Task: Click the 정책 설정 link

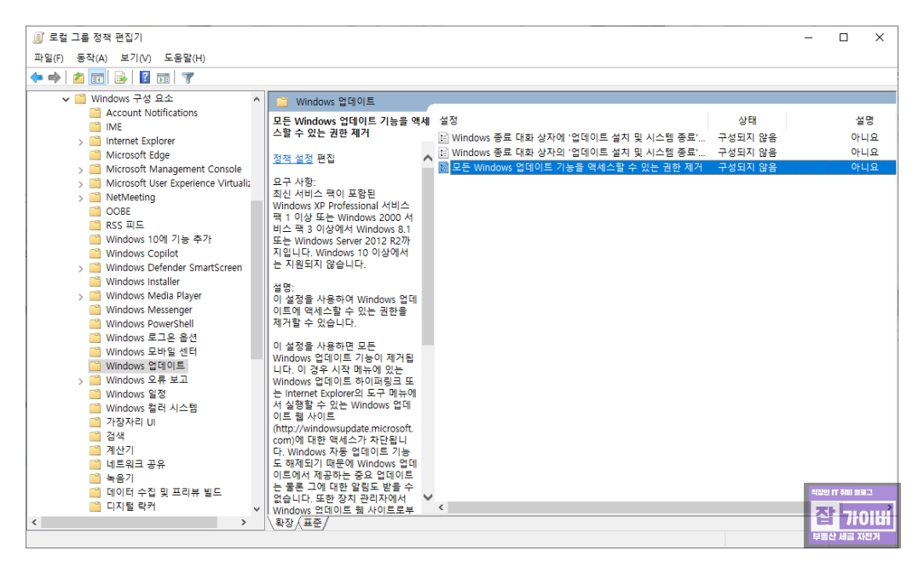Action: [x=293, y=158]
